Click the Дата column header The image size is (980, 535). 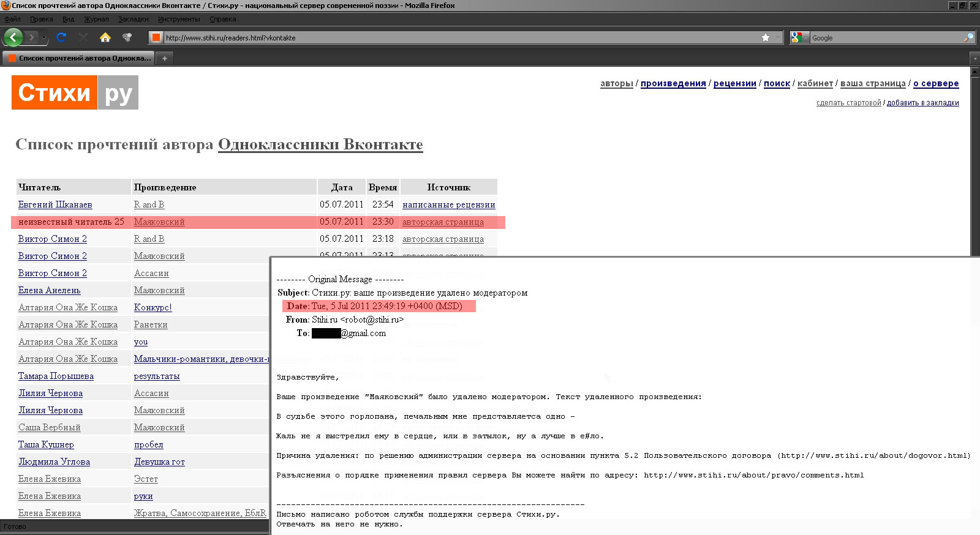coord(342,187)
